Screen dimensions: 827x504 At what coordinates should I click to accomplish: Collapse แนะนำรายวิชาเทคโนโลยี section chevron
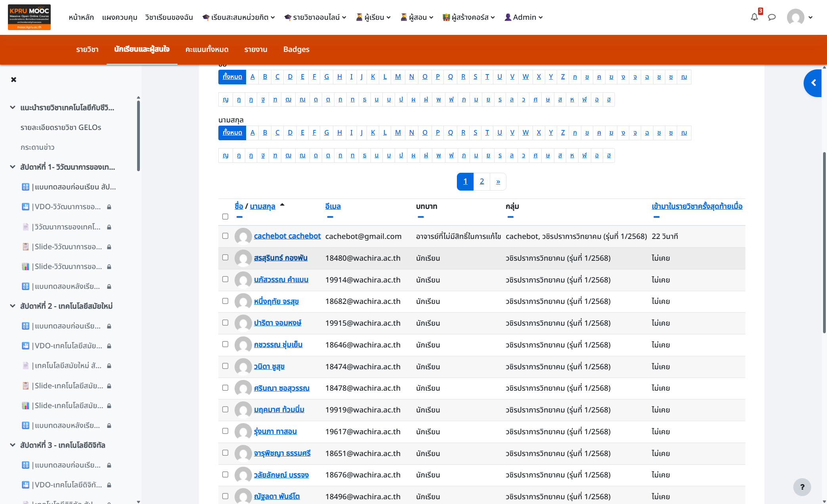pyautogui.click(x=13, y=107)
